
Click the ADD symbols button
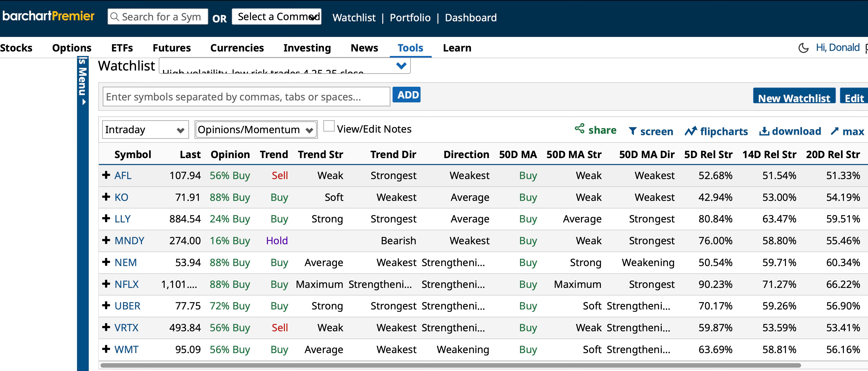(x=406, y=95)
